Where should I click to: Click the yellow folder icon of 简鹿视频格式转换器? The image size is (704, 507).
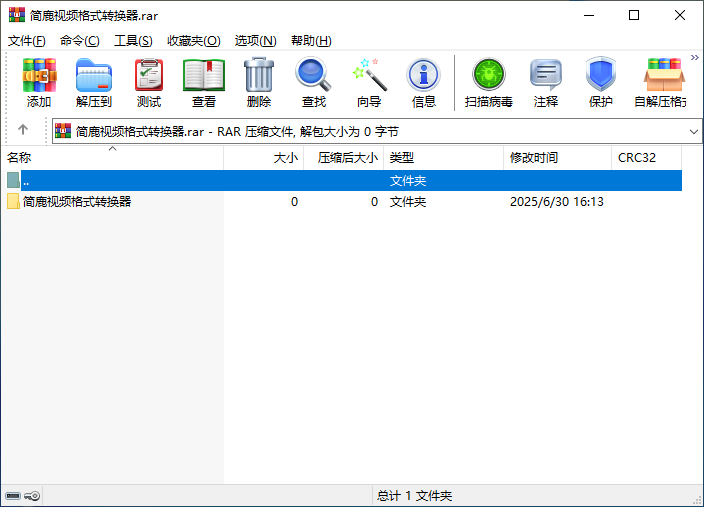click(13, 202)
